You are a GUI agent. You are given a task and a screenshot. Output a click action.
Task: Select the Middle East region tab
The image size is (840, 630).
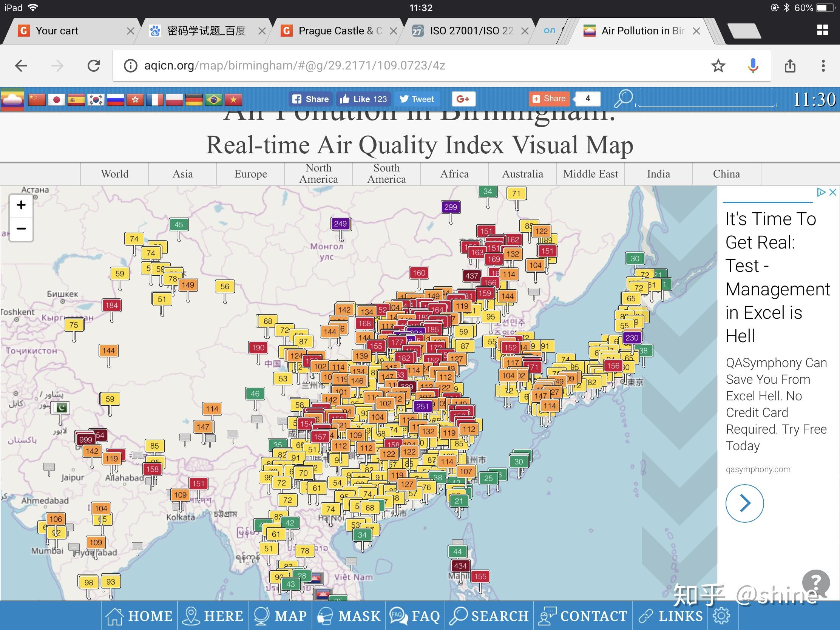pyautogui.click(x=590, y=174)
